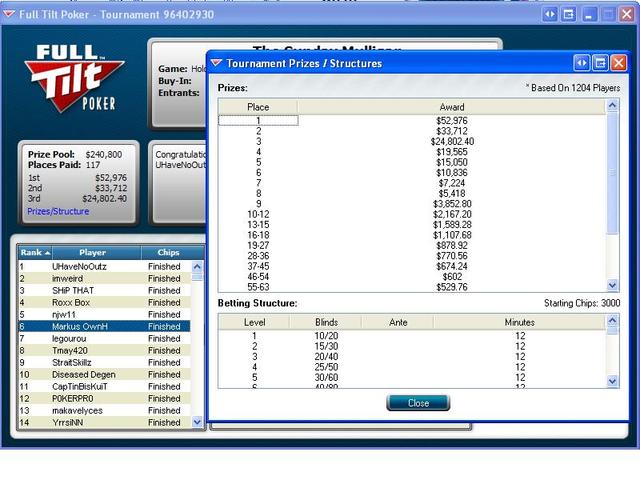Image resolution: width=640 pixels, height=480 pixels.
Task: Click the prizes list scrollbar thumb
Action: click(612, 173)
